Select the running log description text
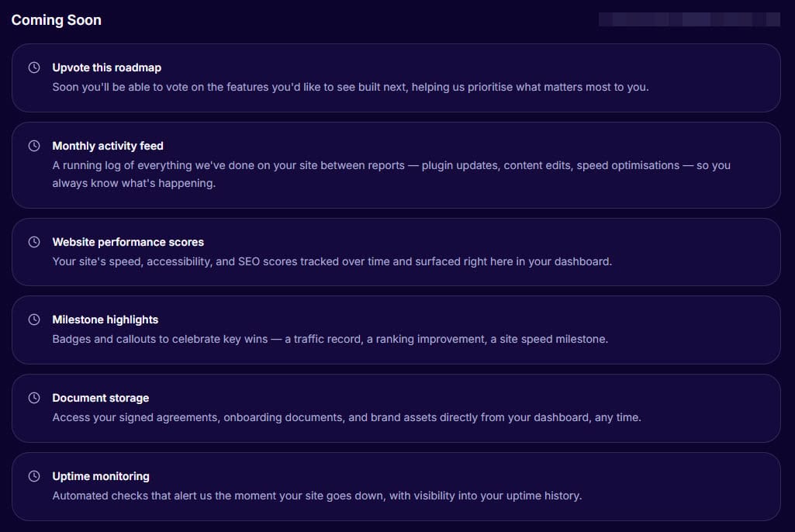Viewport: 795px width, 532px height. coord(391,174)
